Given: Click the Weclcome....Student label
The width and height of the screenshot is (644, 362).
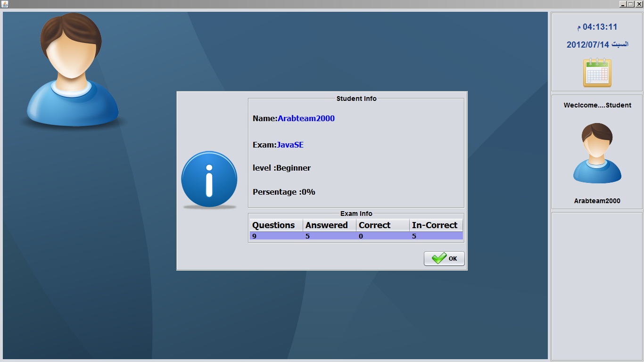Looking at the screenshot, I should [x=597, y=105].
